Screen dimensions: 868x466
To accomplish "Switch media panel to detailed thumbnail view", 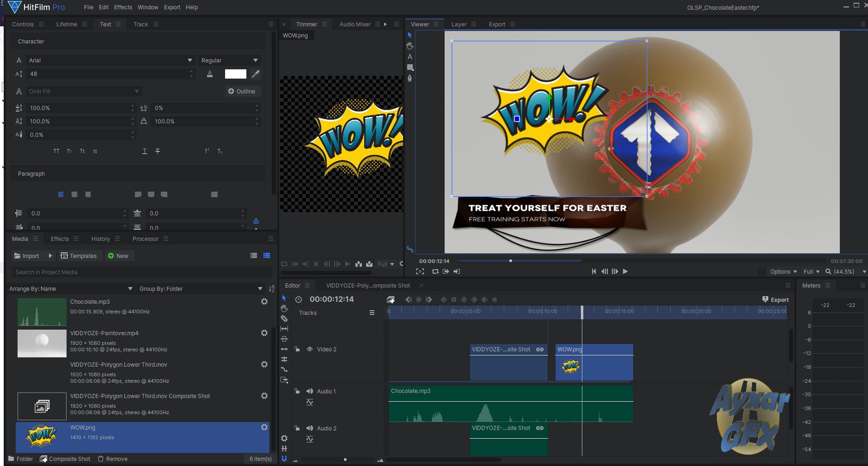I will pyautogui.click(x=267, y=256).
